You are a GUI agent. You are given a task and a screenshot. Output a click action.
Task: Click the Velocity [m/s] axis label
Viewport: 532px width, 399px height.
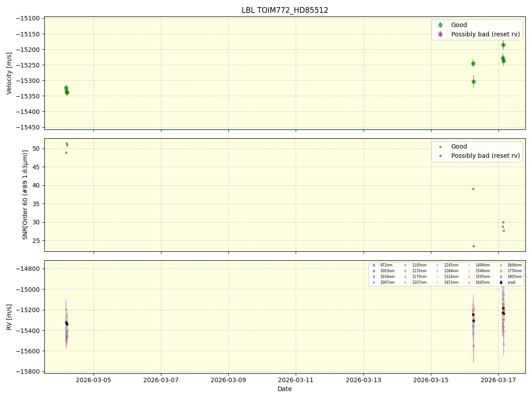pyautogui.click(x=8, y=74)
